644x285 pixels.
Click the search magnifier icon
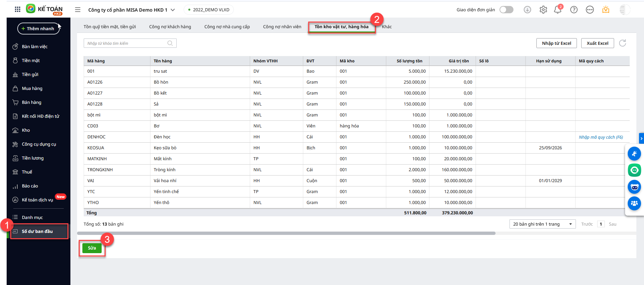pyautogui.click(x=170, y=43)
